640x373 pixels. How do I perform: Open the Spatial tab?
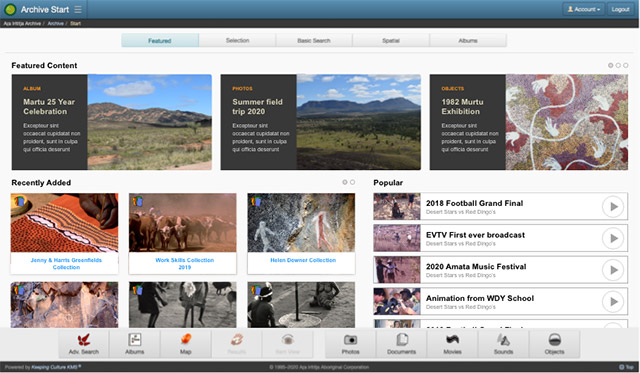tap(391, 40)
